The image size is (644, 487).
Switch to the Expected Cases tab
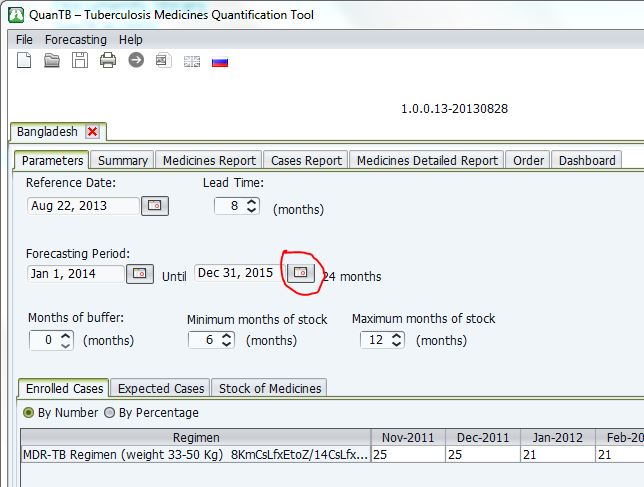click(161, 388)
